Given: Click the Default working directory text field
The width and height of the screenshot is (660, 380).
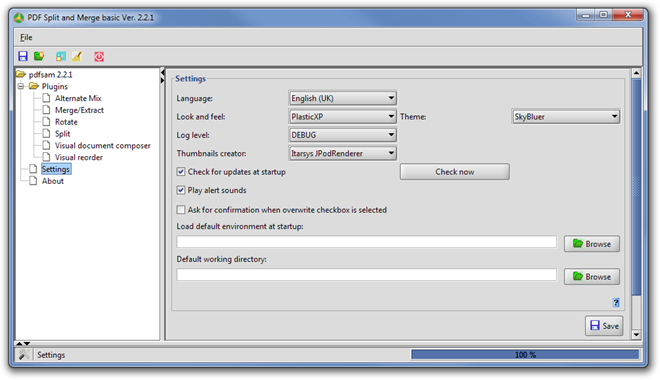Looking at the screenshot, I should (367, 275).
